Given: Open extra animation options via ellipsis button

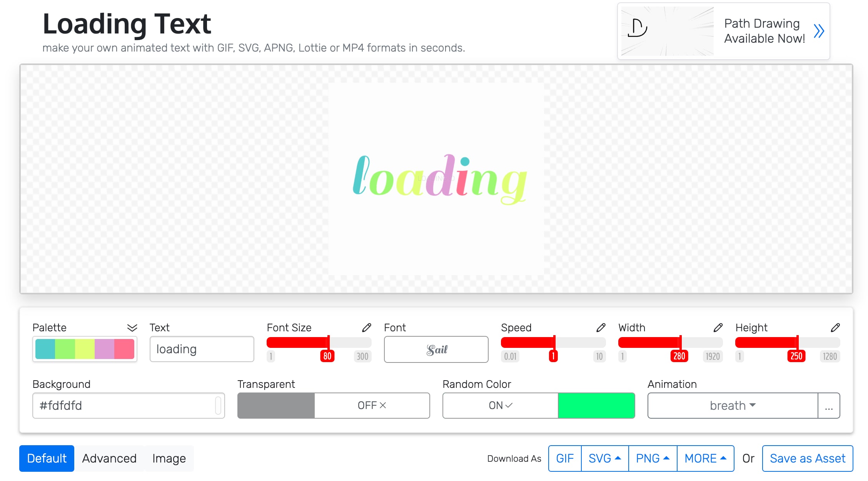Looking at the screenshot, I should pyautogui.click(x=829, y=405).
